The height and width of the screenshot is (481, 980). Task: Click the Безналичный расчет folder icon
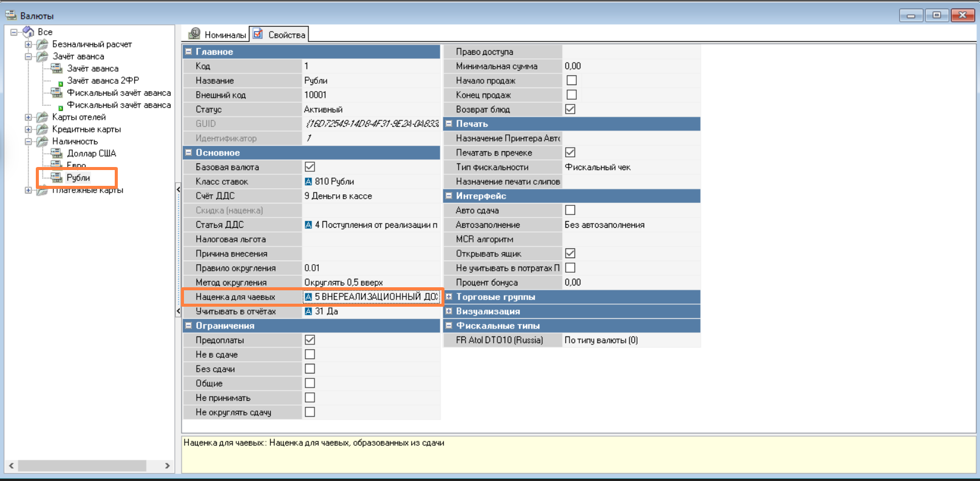tap(42, 44)
